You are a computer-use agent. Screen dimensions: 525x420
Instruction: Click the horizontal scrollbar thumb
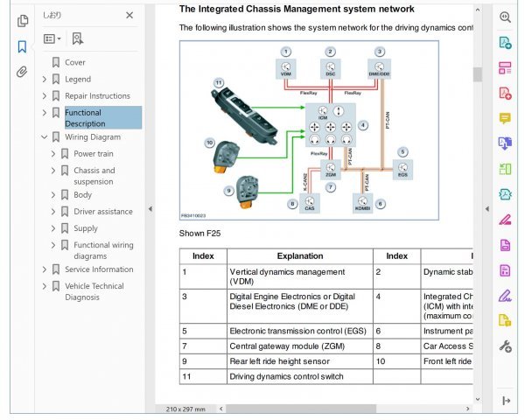pyautogui.click(x=301, y=409)
